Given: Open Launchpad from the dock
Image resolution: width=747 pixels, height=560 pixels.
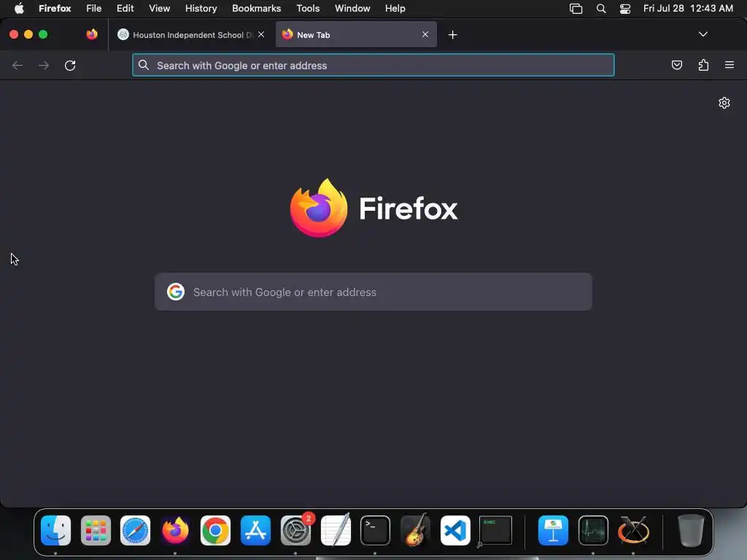Looking at the screenshot, I should [96, 530].
